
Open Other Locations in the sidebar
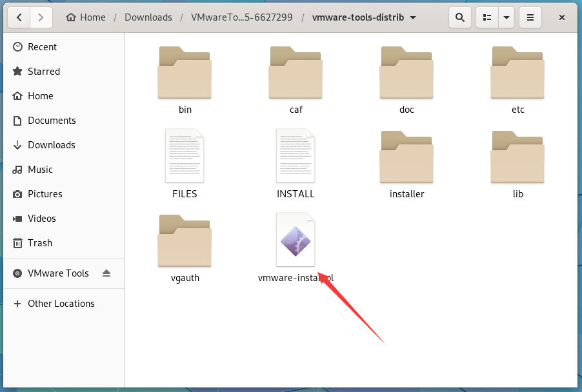tap(64, 304)
